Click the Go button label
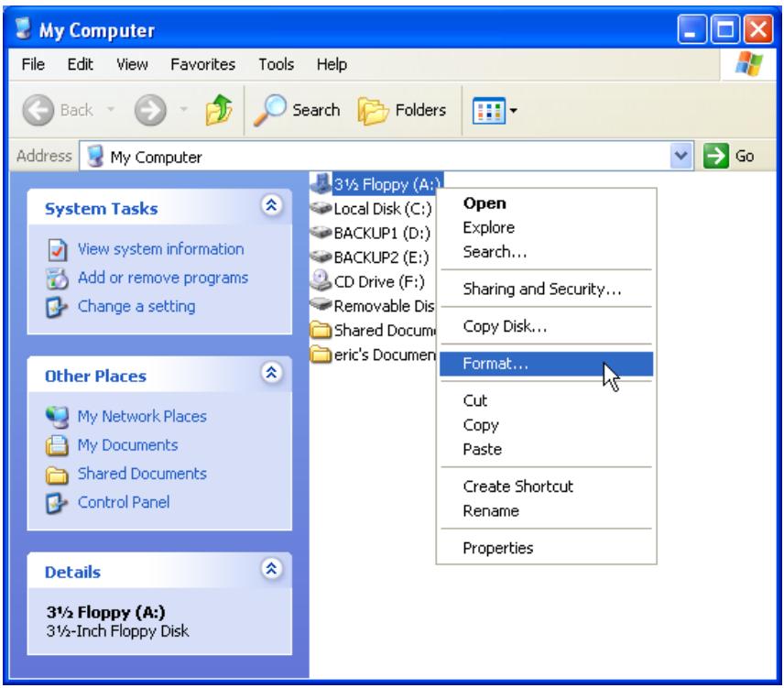 pyautogui.click(x=744, y=157)
